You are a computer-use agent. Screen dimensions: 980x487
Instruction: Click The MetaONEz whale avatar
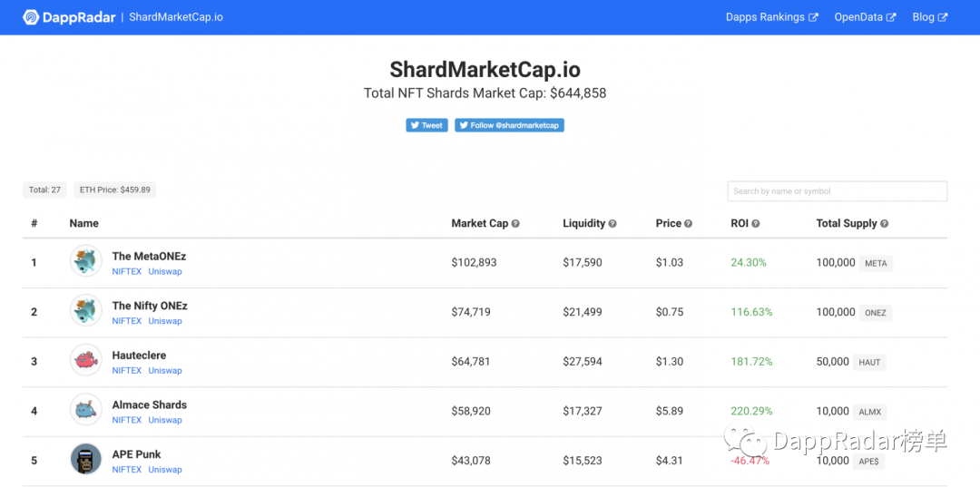(x=86, y=262)
